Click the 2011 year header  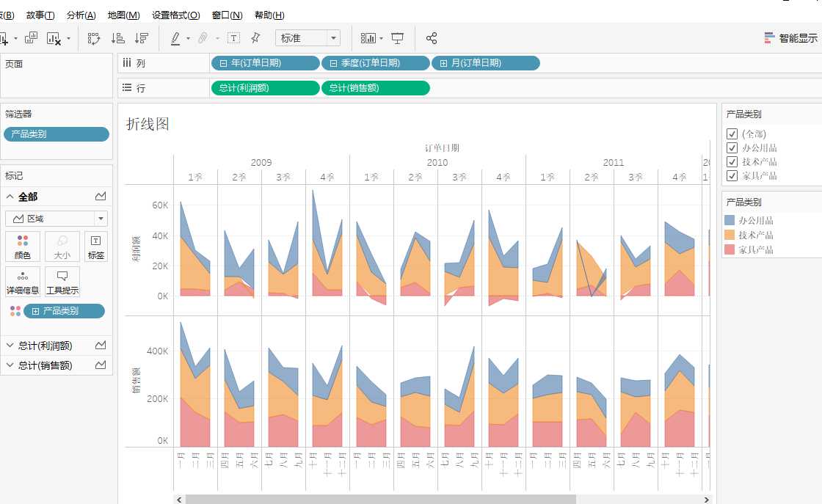click(614, 162)
